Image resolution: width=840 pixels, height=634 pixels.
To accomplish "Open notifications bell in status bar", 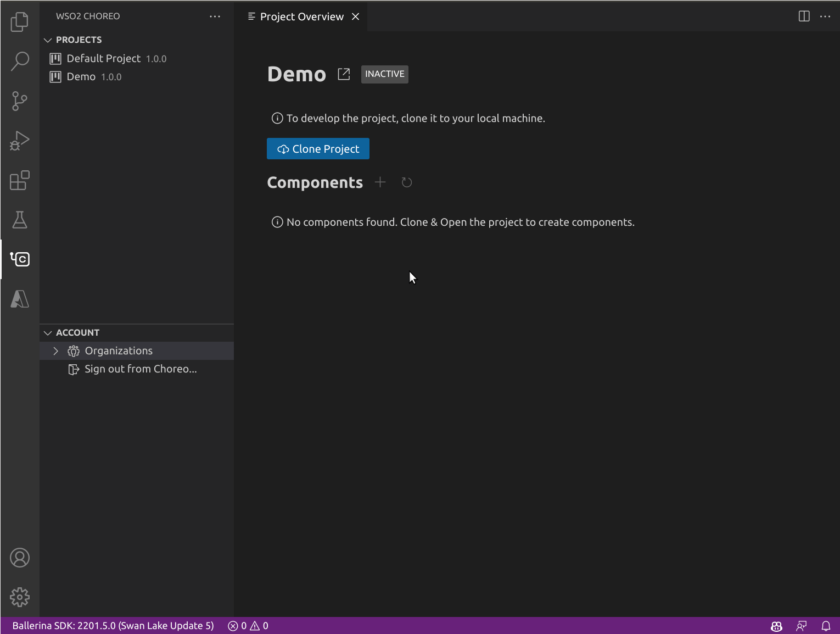I will click(826, 626).
